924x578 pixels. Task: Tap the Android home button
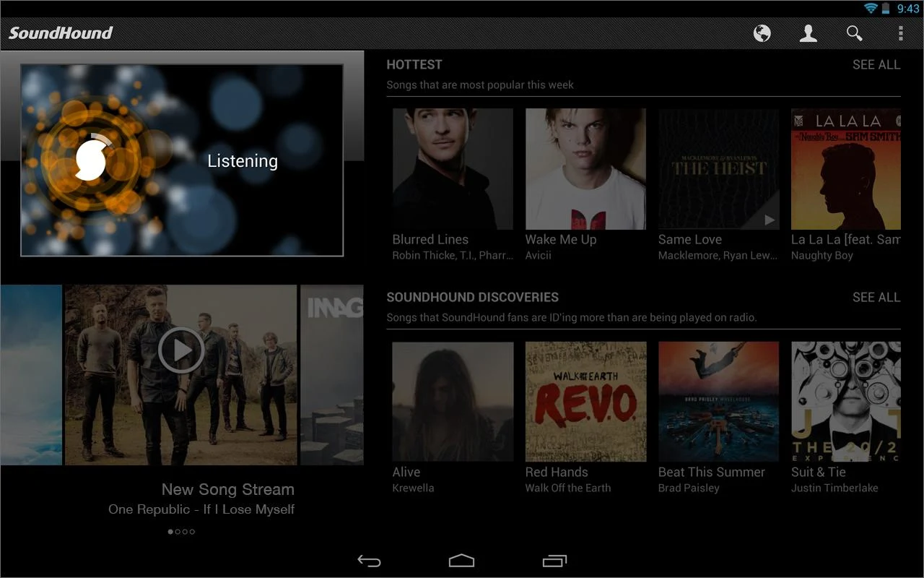461,561
